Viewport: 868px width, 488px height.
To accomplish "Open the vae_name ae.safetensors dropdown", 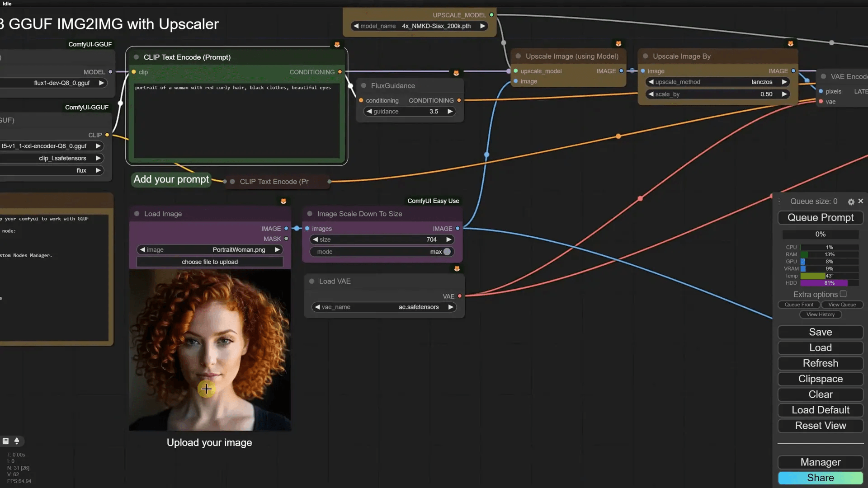I will click(x=384, y=307).
